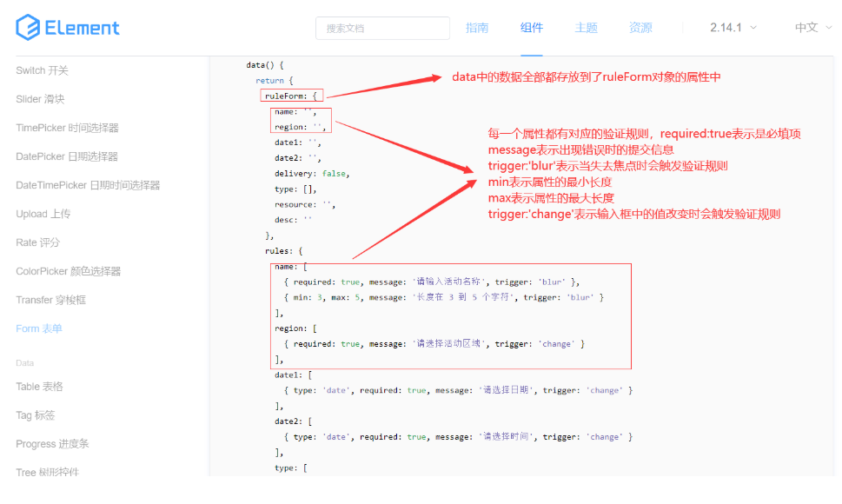The height and width of the screenshot is (504, 842).
Task: Open Progress 进度条 page
Action: pyautogui.click(x=52, y=444)
